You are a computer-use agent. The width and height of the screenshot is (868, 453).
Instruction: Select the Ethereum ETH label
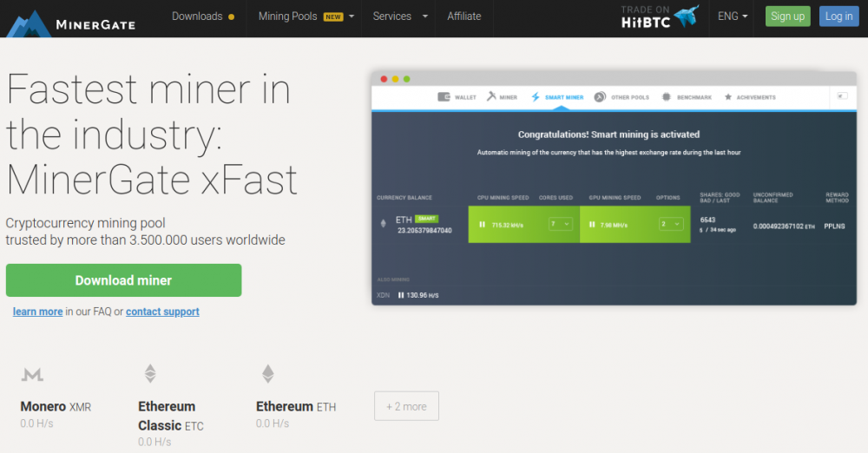point(296,407)
